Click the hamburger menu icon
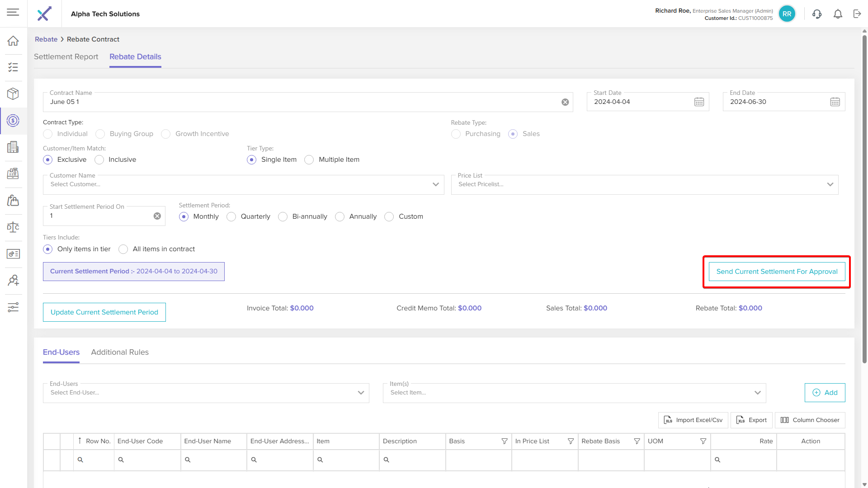Screen dimensions: 868x488 (x=13, y=12)
